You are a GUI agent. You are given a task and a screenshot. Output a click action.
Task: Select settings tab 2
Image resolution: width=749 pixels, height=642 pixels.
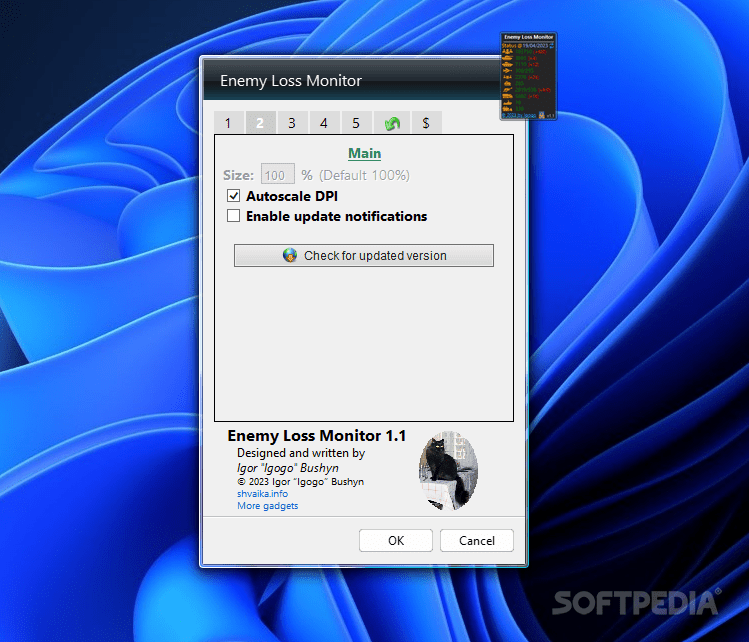[x=260, y=123]
